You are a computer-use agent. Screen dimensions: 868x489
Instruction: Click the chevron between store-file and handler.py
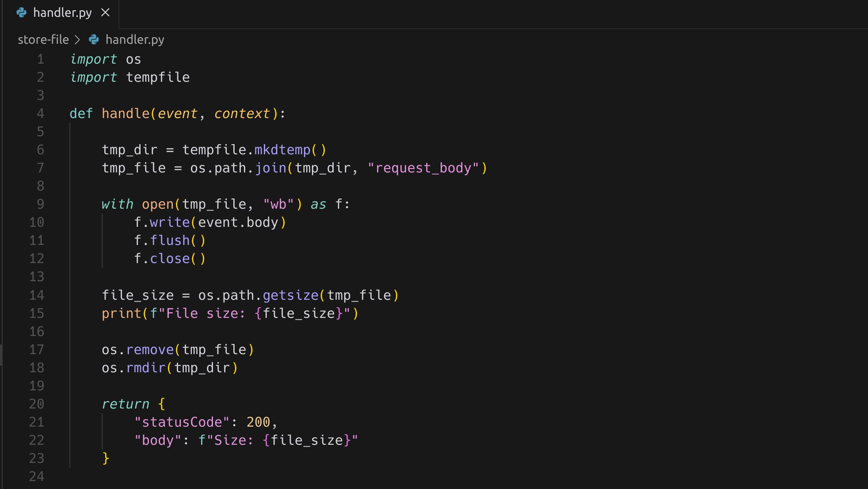point(78,39)
